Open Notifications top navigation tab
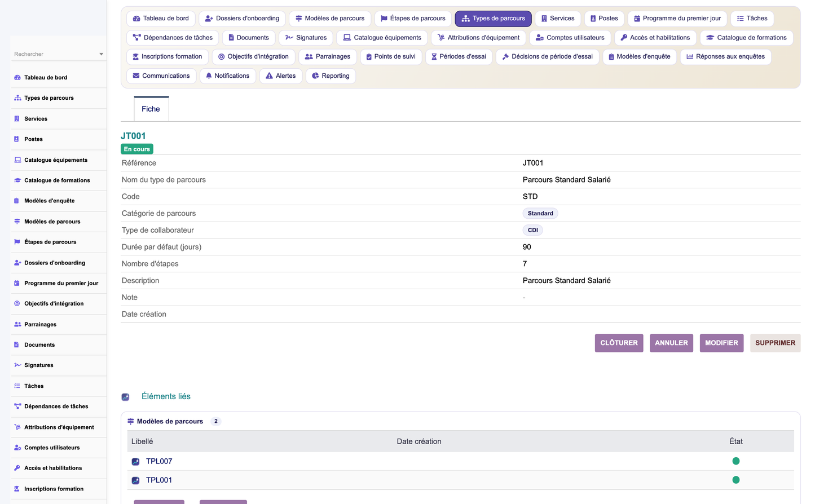Image resolution: width=815 pixels, height=504 pixels. (x=228, y=76)
